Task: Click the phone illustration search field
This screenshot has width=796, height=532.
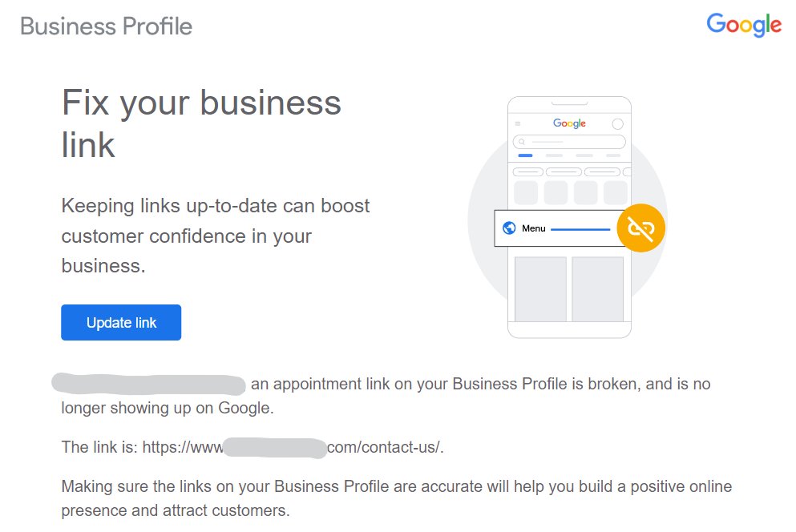Action: (569, 142)
